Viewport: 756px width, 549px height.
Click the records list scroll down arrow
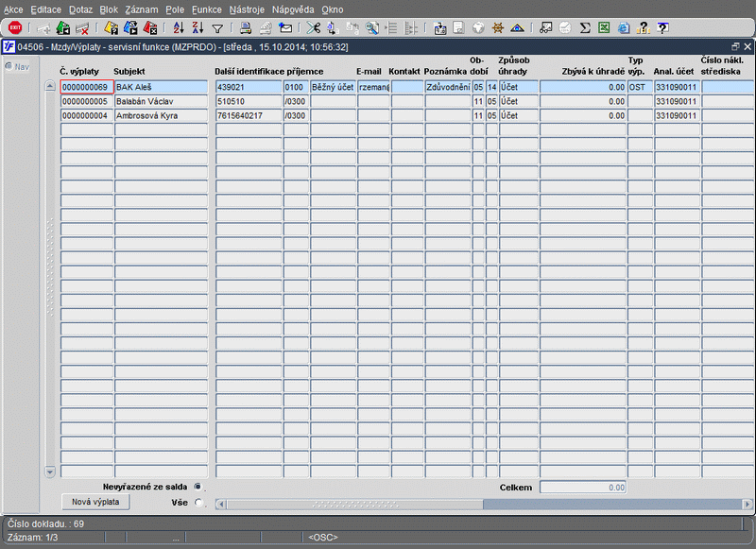(50, 472)
